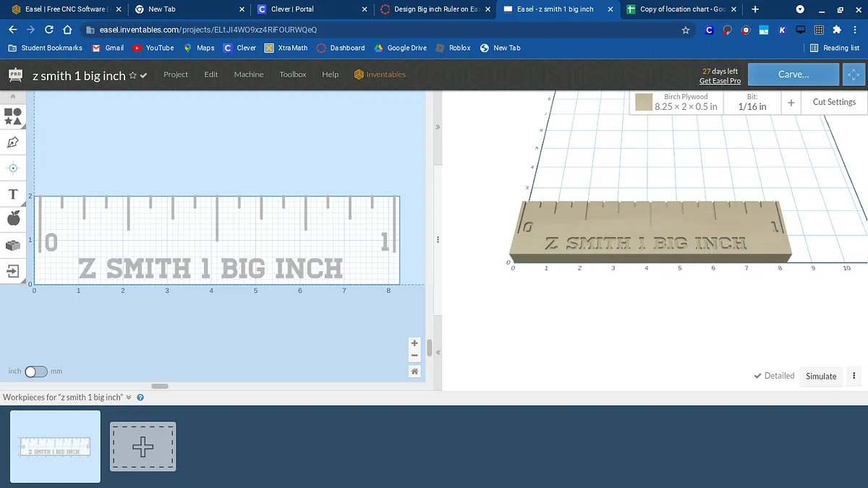Image resolution: width=868 pixels, height=488 pixels.
Task: Select the Text tool
Action: [x=13, y=194]
